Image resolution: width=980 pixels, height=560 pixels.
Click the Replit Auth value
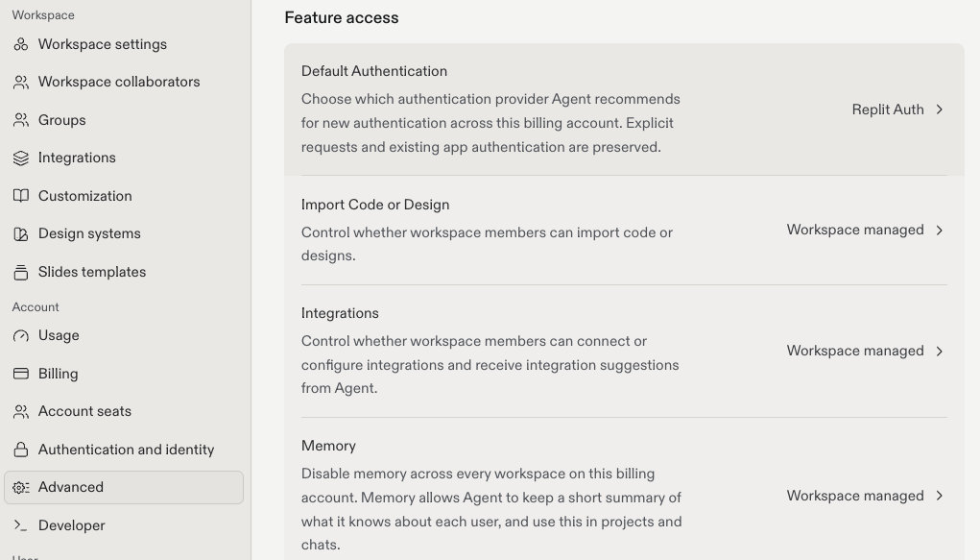point(888,110)
